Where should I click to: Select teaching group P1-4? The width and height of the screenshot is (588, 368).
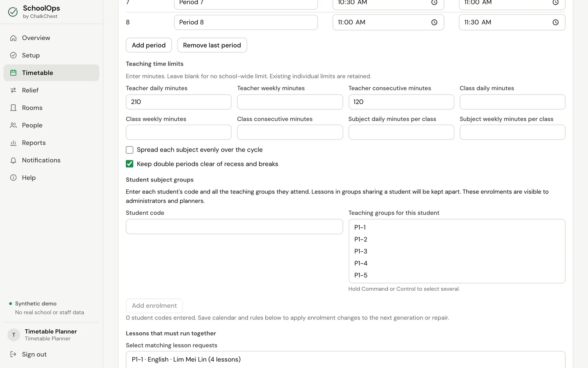click(457, 263)
